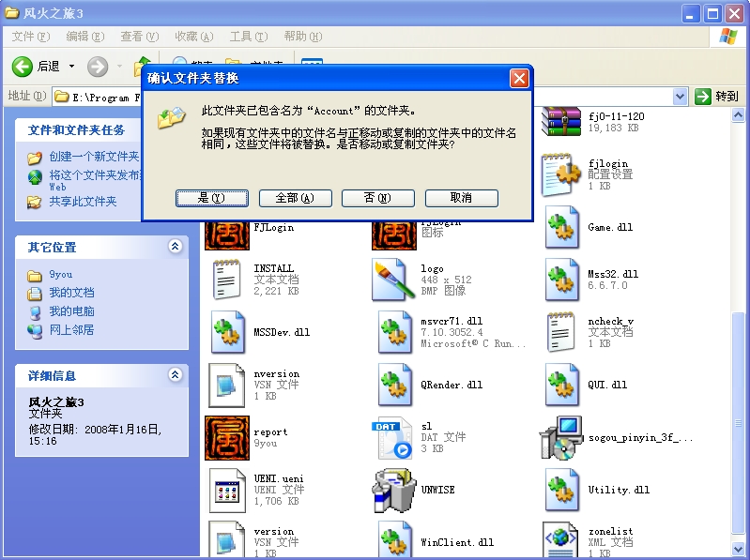Choose 否(N) in the dialog

[x=378, y=198]
